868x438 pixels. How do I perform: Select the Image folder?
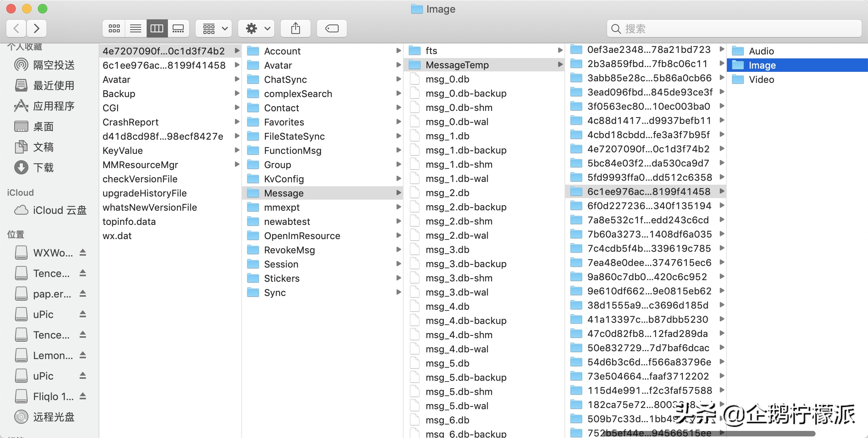tap(797, 65)
